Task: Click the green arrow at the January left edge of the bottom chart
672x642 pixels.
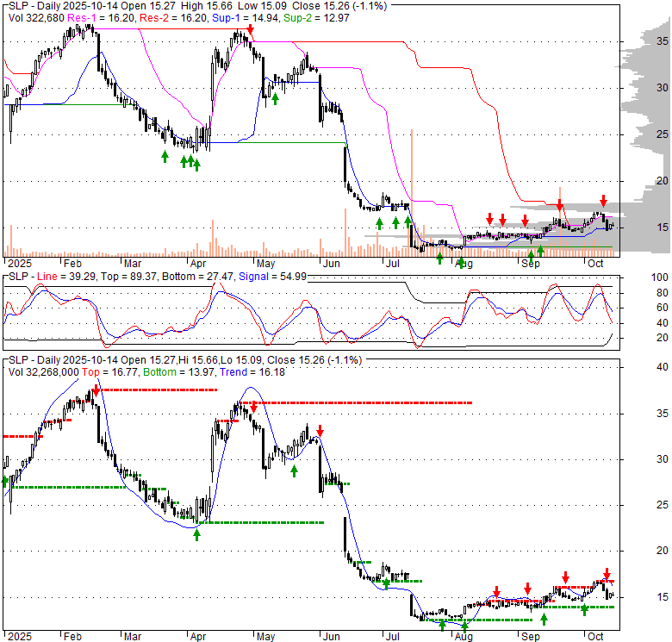Action: pos(5,482)
